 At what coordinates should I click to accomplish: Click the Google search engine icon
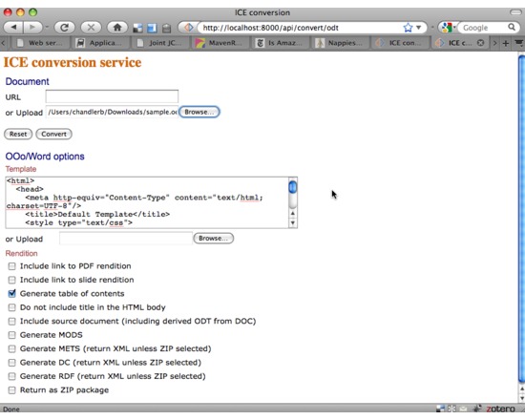(x=447, y=28)
